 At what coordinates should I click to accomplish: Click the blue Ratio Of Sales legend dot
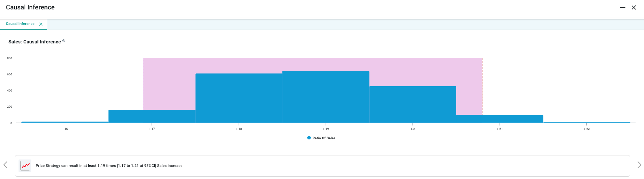coord(309,138)
